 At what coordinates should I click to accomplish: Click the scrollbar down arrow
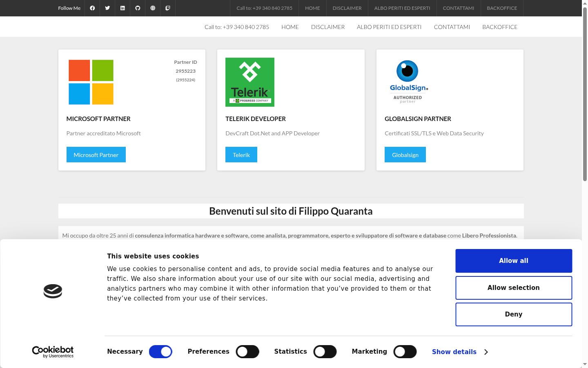(x=585, y=364)
